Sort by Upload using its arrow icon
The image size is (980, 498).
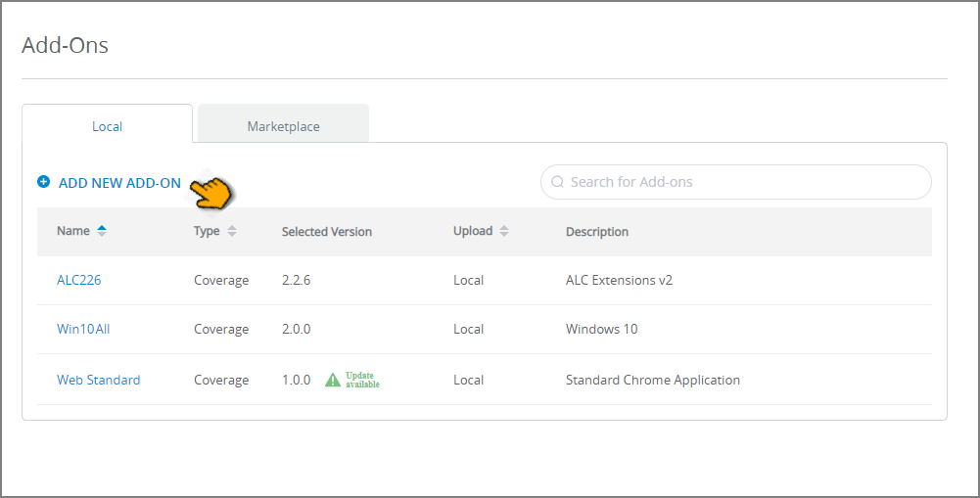click(x=504, y=231)
